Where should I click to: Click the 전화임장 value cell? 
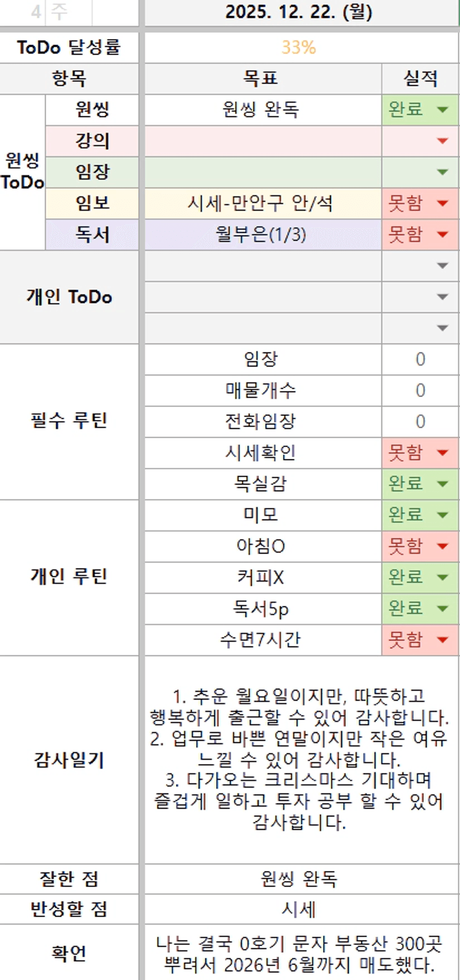[420, 422]
